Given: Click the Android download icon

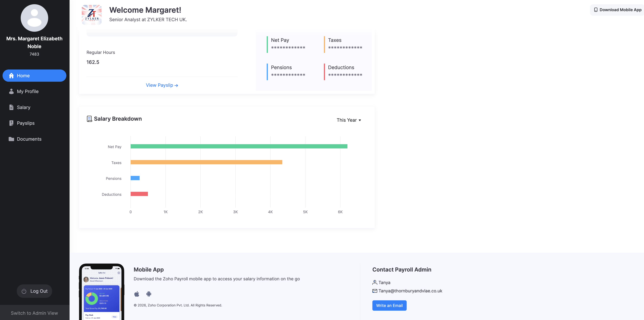Looking at the screenshot, I should pyautogui.click(x=149, y=294).
